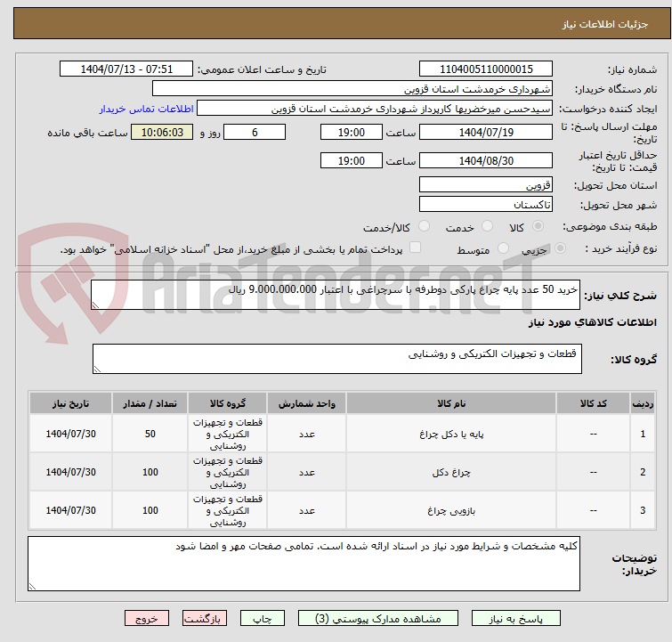The height and width of the screenshot is (642, 672).
Task: Click the شهر محل تحویل field تاکستان
Action: coord(486,205)
